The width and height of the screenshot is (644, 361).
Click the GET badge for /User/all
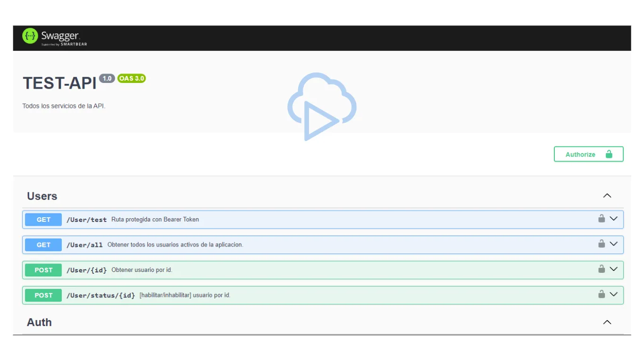pos(43,245)
